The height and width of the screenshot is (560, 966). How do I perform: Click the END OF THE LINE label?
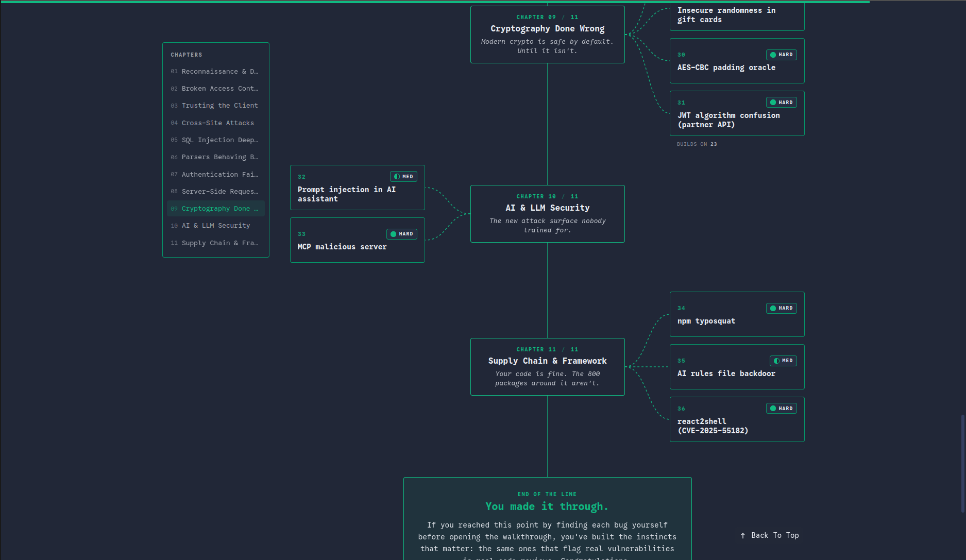pyautogui.click(x=547, y=494)
